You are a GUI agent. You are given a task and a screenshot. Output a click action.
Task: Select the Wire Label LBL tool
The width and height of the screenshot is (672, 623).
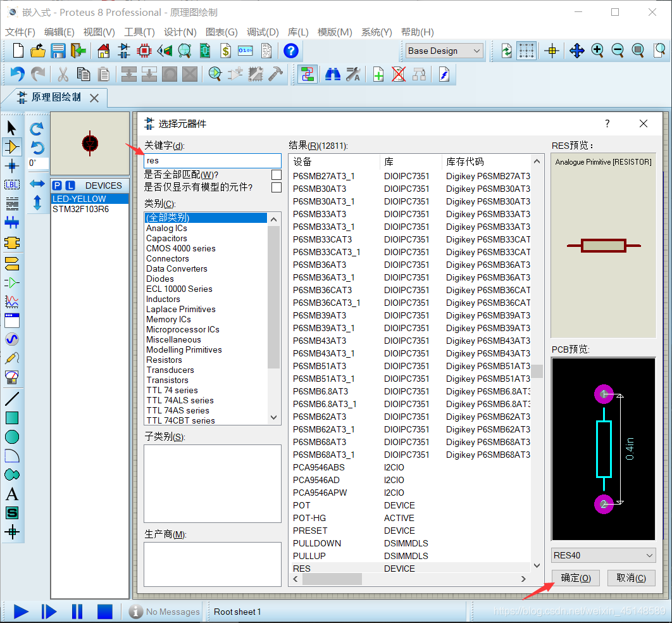11,185
